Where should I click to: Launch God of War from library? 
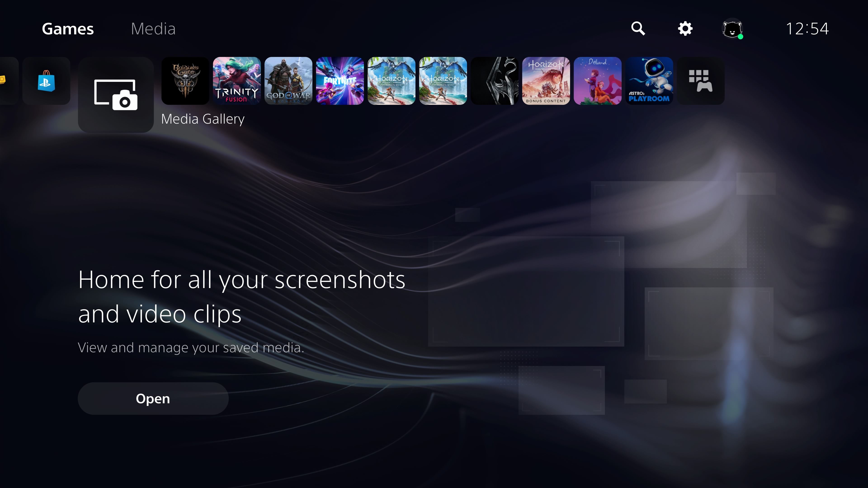point(288,80)
